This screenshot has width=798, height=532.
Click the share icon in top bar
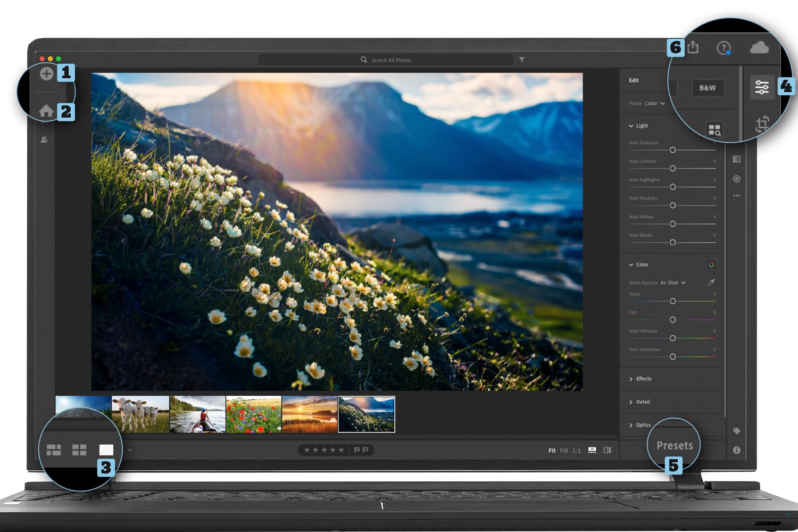click(693, 47)
